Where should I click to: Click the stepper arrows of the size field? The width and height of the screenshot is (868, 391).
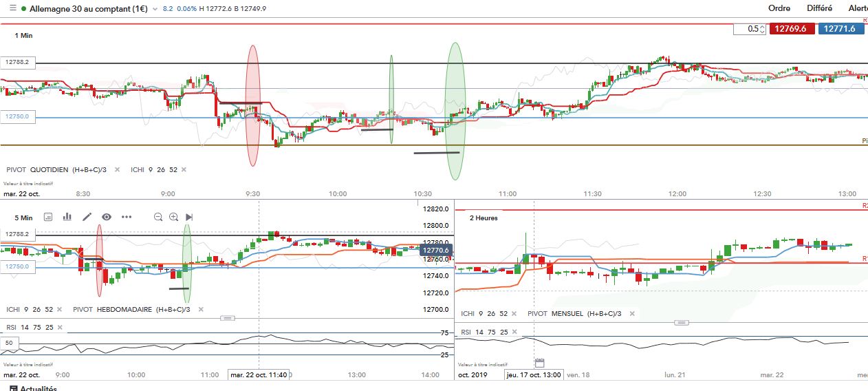pyautogui.click(x=762, y=29)
